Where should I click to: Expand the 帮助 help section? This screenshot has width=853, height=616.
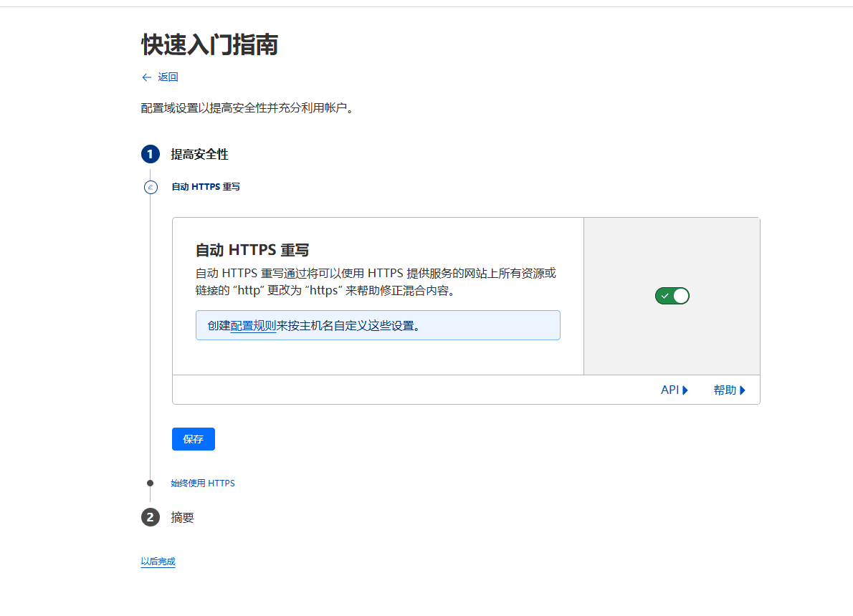tap(729, 390)
